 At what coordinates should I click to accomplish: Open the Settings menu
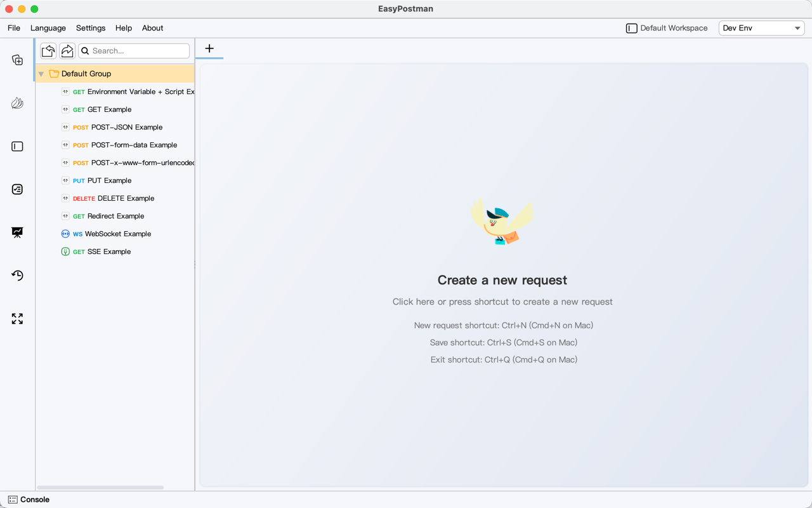click(91, 28)
